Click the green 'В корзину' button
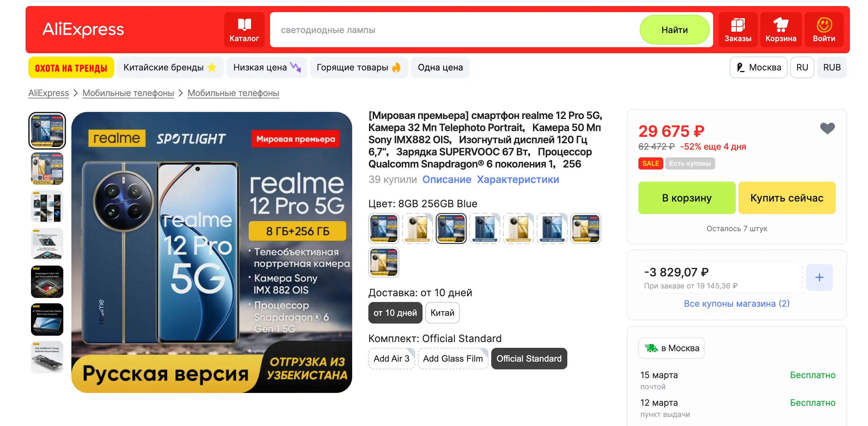868x426 pixels. point(687,197)
